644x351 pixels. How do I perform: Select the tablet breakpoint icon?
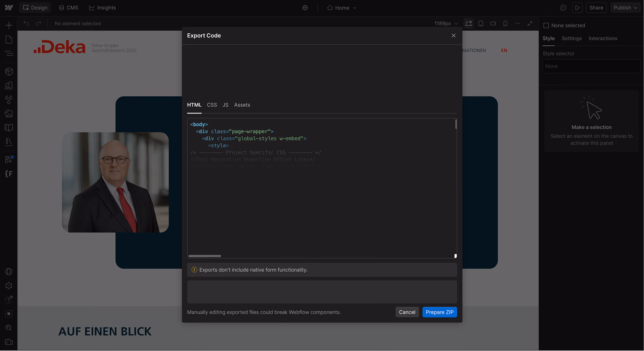tap(481, 23)
